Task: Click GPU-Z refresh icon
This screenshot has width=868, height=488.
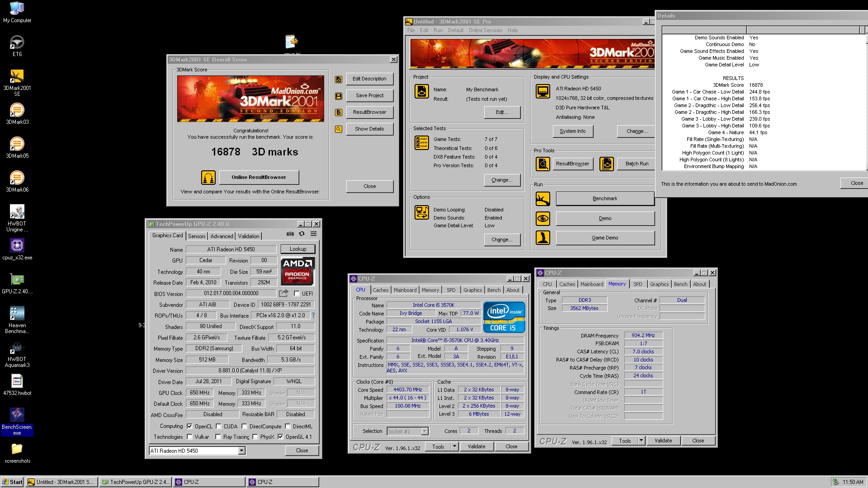Action: click(x=302, y=234)
